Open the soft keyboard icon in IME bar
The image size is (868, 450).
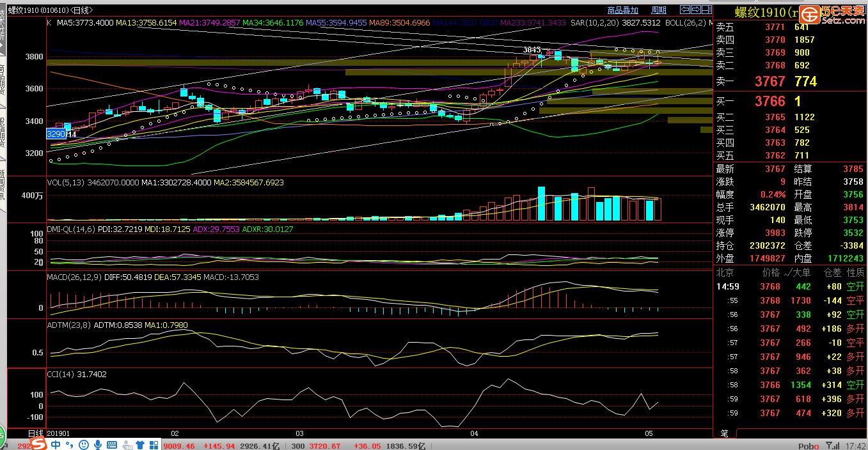point(112,445)
